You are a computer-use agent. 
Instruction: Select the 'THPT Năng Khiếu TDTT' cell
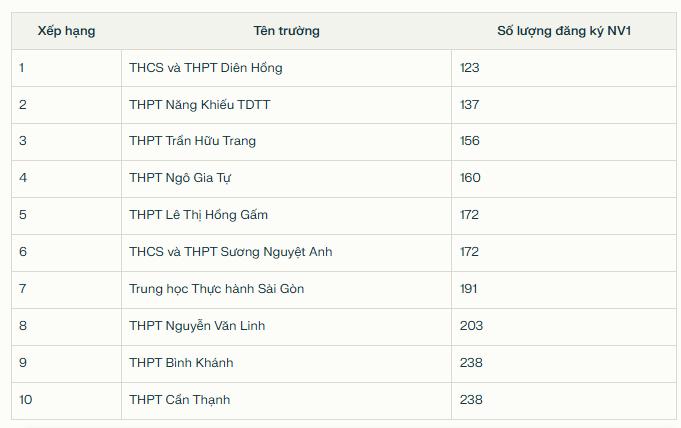tap(287, 105)
